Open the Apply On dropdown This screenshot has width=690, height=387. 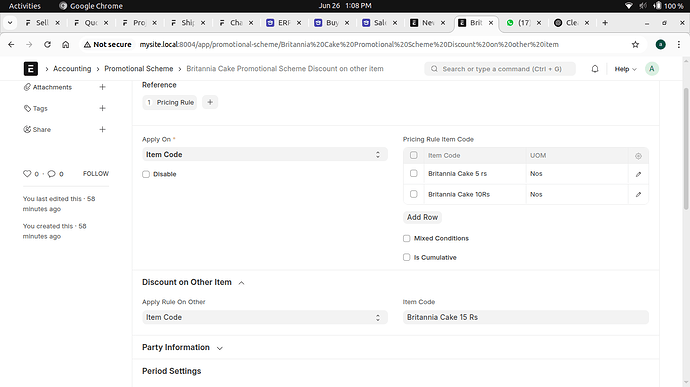tap(264, 155)
